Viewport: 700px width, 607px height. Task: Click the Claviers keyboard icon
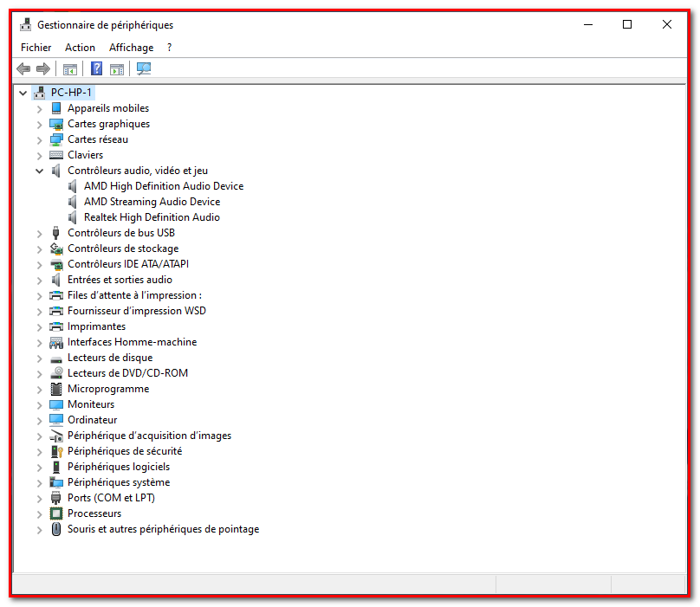[56, 155]
